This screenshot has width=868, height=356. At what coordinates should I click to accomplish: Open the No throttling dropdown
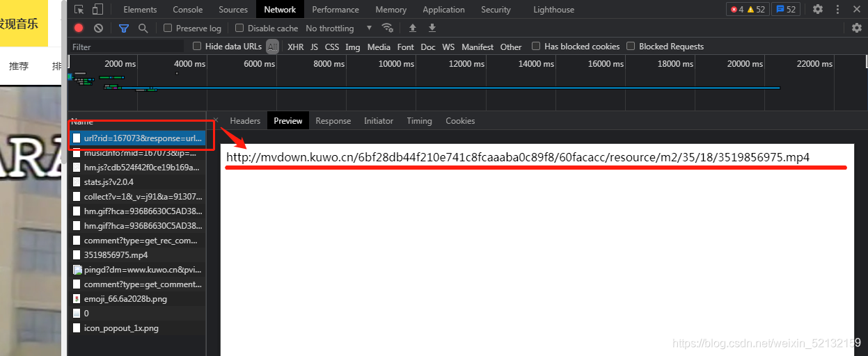point(339,28)
